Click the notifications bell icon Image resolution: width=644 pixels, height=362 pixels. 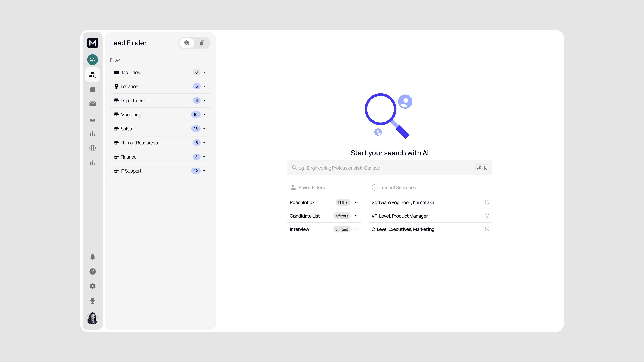[93, 257]
